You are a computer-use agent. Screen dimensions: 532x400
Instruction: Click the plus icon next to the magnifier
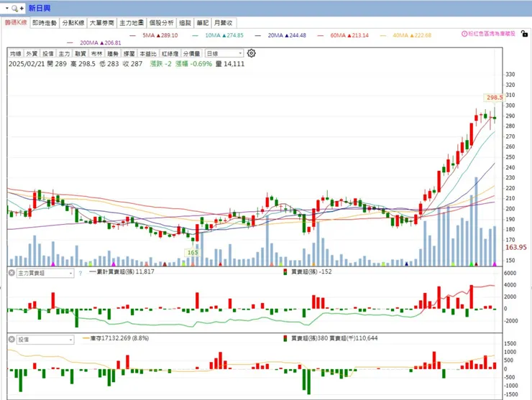click(22, 9)
